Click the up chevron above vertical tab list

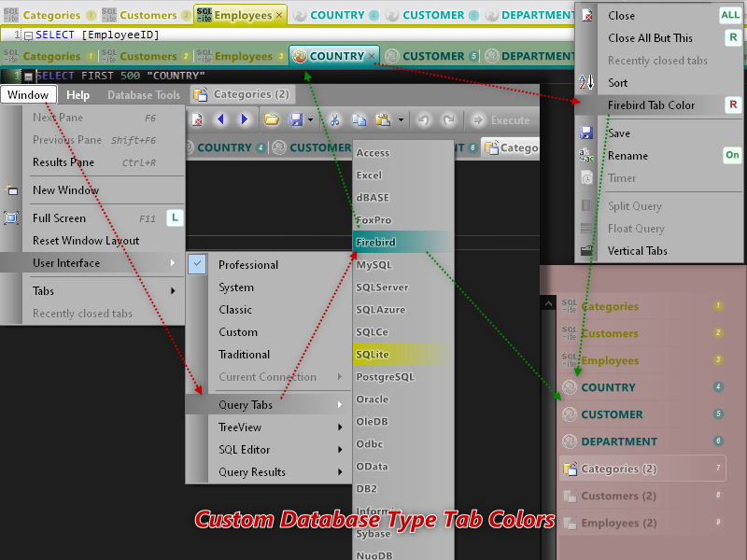pyautogui.click(x=548, y=303)
